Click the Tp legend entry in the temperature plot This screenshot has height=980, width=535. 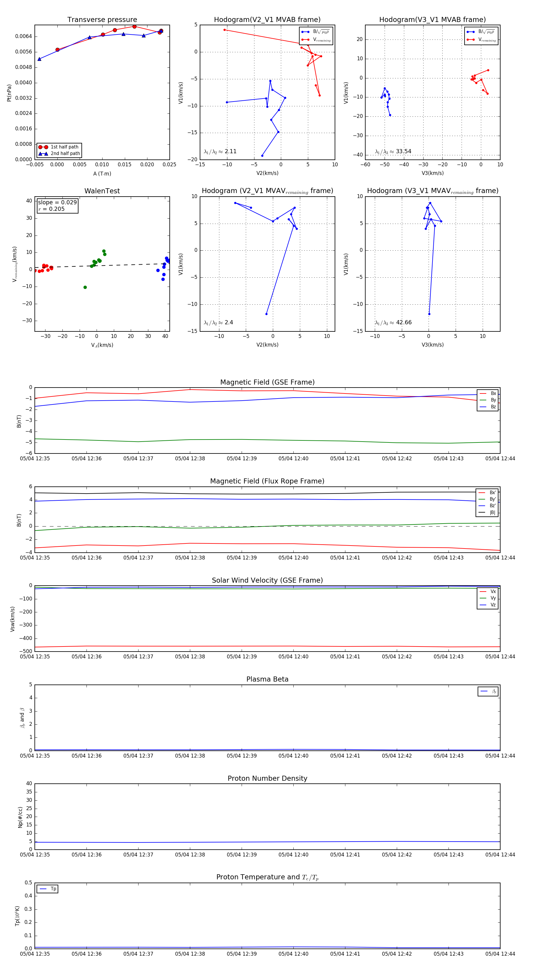coord(48,889)
